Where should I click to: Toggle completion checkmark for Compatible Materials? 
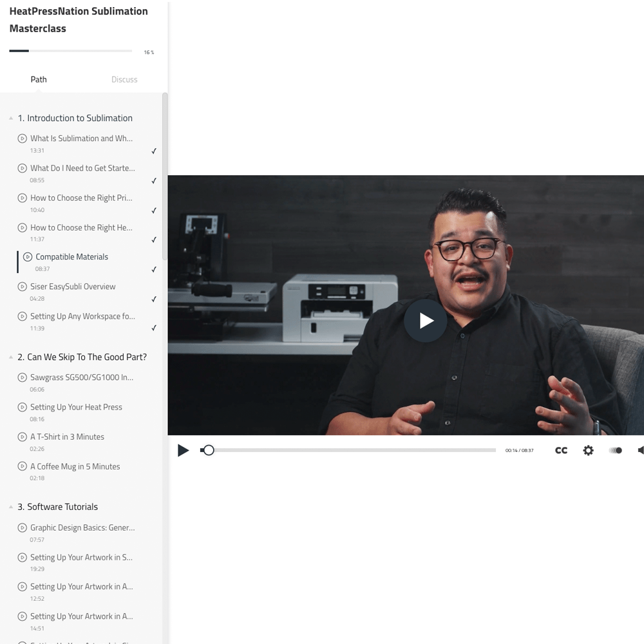point(154,269)
